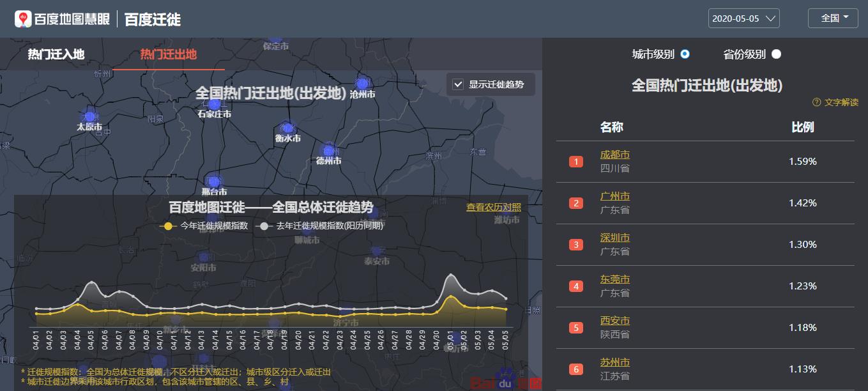Click the 1.30% ratio value
Viewport: 868px width, 391px height.
pos(803,245)
